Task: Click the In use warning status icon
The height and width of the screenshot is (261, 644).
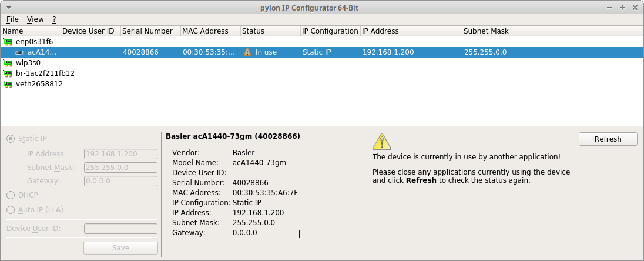Action: (247, 52)
